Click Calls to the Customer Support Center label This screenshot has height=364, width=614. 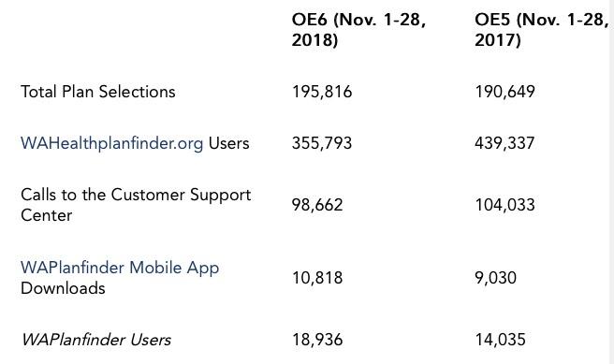(x=136, y=205)
